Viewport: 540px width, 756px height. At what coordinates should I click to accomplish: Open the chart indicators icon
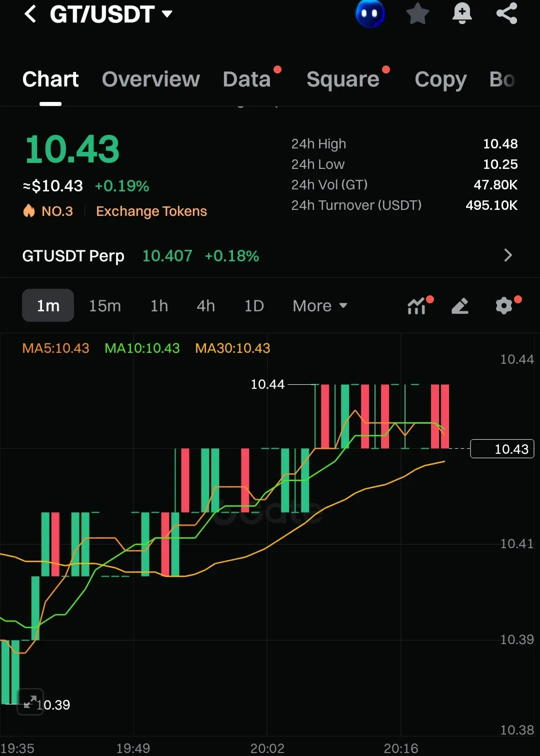417,306
